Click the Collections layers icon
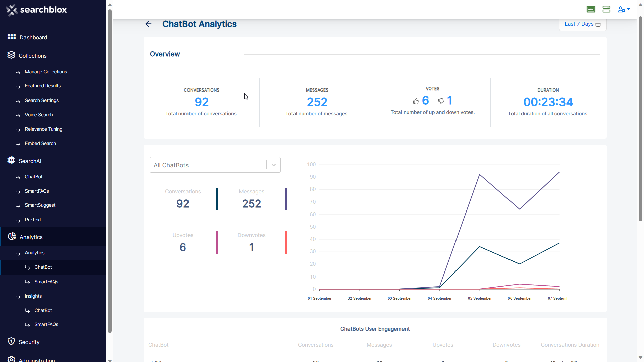The height and width of the screenshot is (362, 644). click(x=11, y=55)
